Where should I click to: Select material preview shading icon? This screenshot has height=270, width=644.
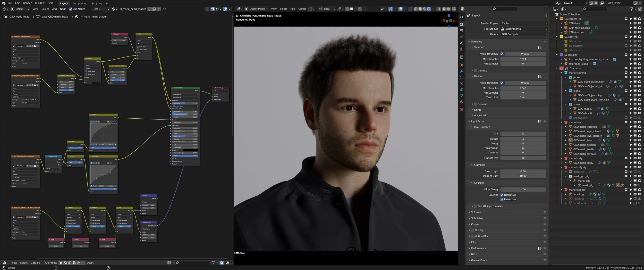tap(424, 9)
